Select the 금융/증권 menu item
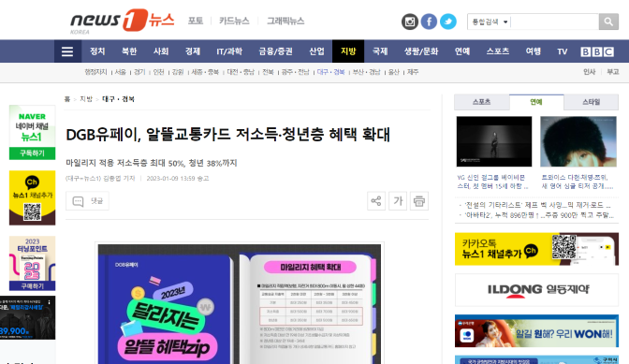Screen dimensions: 629x364 click(x=275, y=51)
